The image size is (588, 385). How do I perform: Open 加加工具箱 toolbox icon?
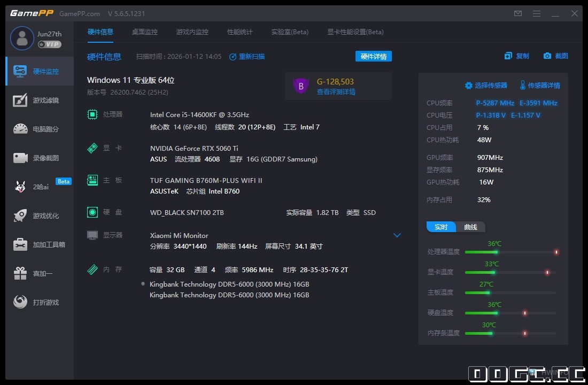[20, 244]
